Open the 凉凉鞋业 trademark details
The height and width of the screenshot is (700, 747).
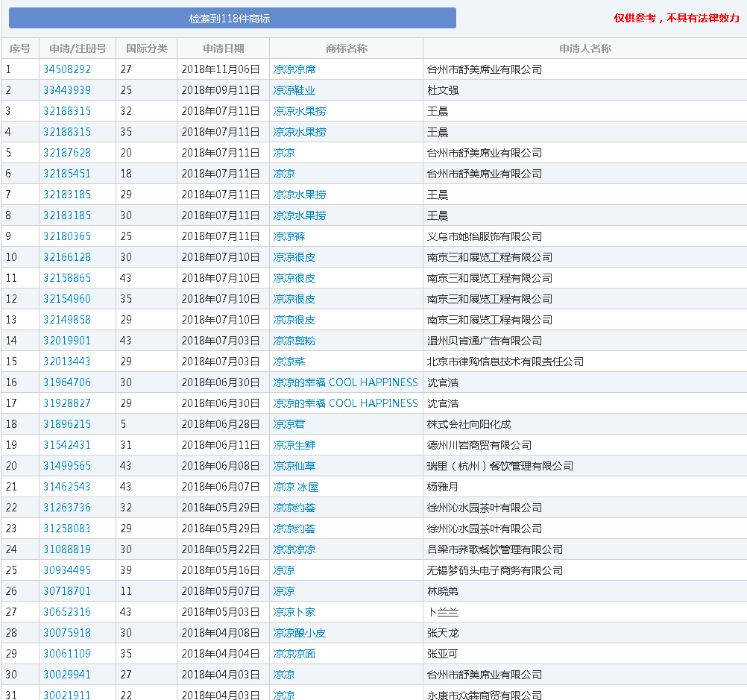pos(294,90)
